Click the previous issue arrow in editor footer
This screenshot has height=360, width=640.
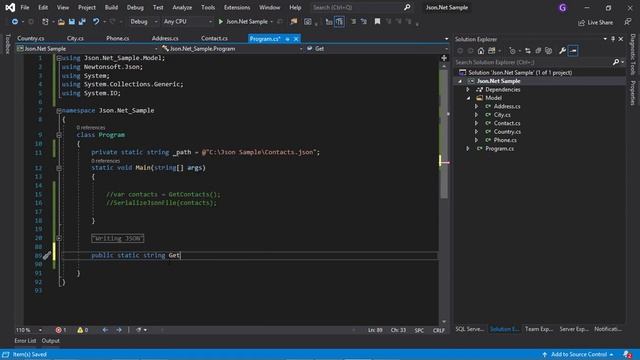105,330
